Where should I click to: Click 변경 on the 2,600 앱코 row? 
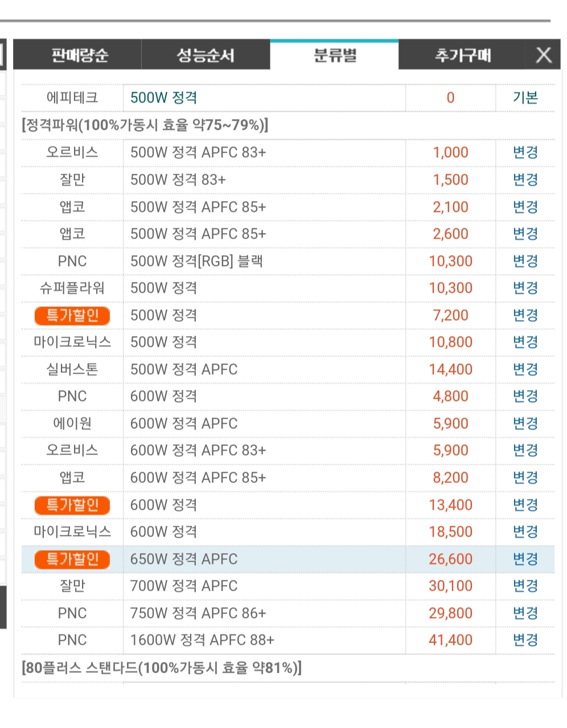click(x=525, y=234)
